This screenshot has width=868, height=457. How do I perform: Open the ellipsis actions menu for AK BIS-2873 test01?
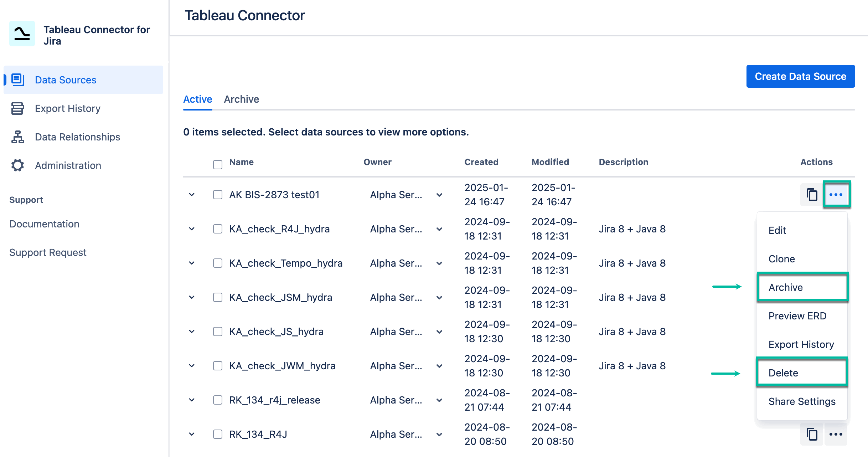tap(836, 195)
